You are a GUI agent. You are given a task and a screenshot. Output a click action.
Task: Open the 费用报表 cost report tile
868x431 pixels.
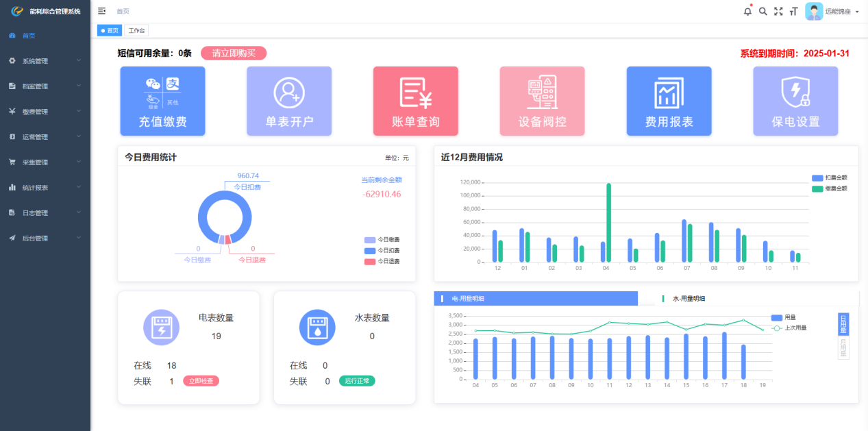point(669,101)
